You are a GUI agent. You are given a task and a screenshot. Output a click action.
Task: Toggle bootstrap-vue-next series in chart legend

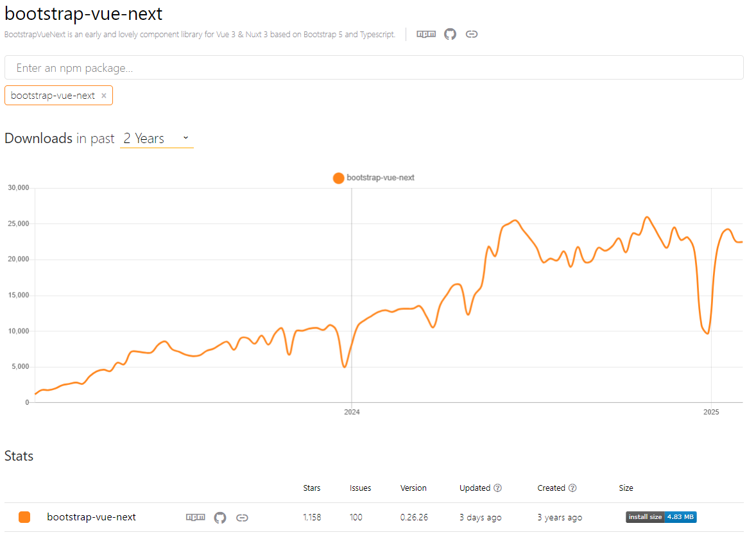[374, 178]
